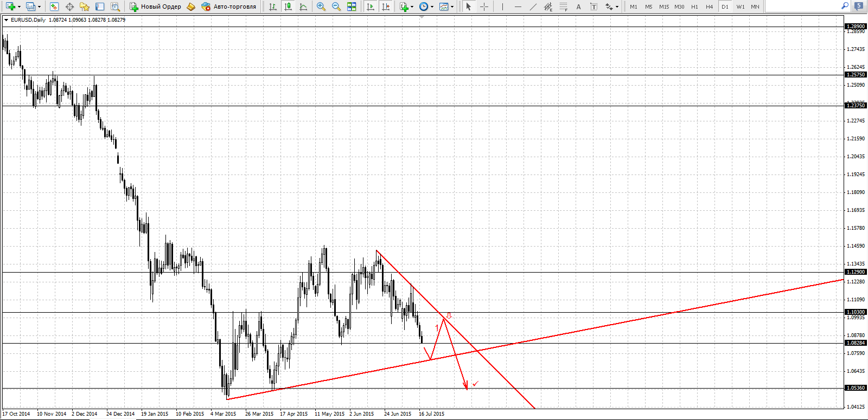This screenshot has width=868, height=420.
Task: Open the Data Window crosshair-circle icon
Action: point(69,7)
